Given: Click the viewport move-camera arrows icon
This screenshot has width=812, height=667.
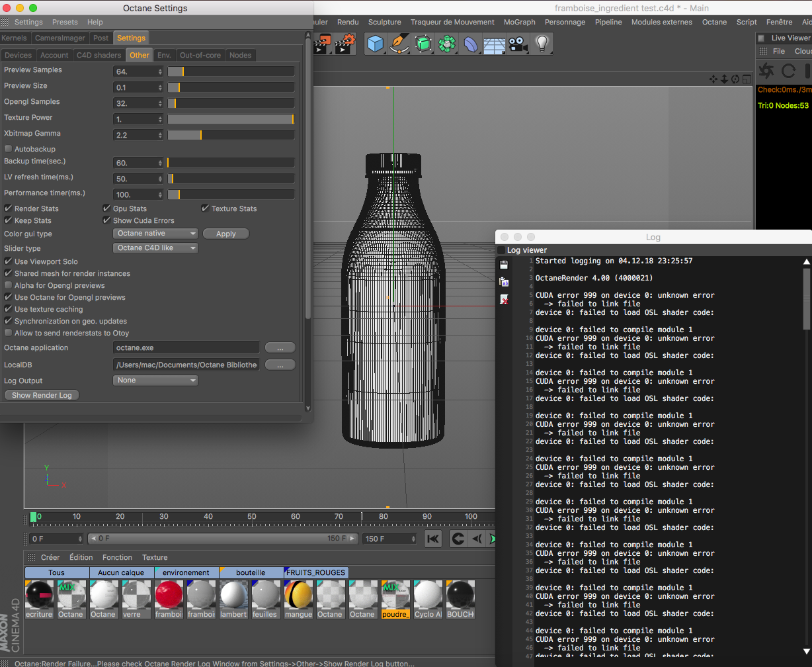Looking at the screenshot, I should [713, 79].
